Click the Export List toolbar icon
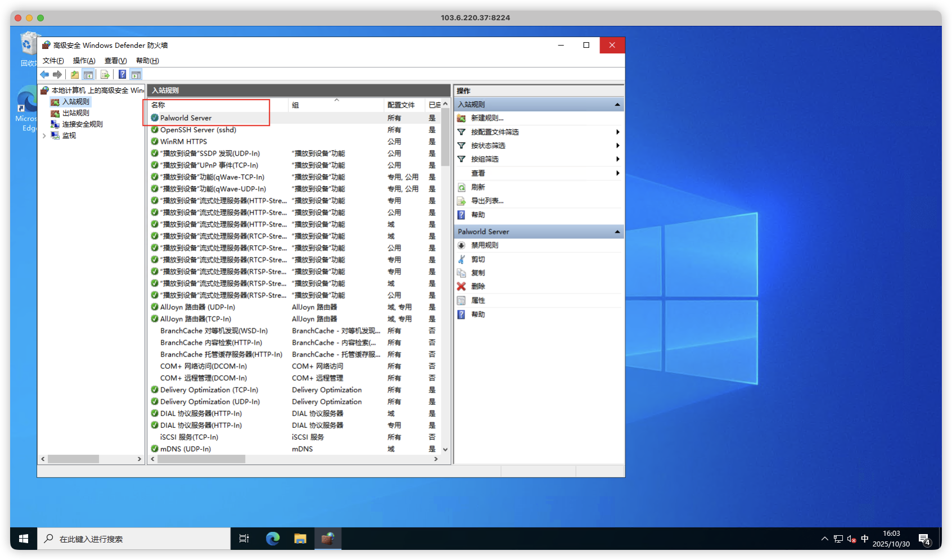Viewport: 952px width, 560px height. click(105, 75)
